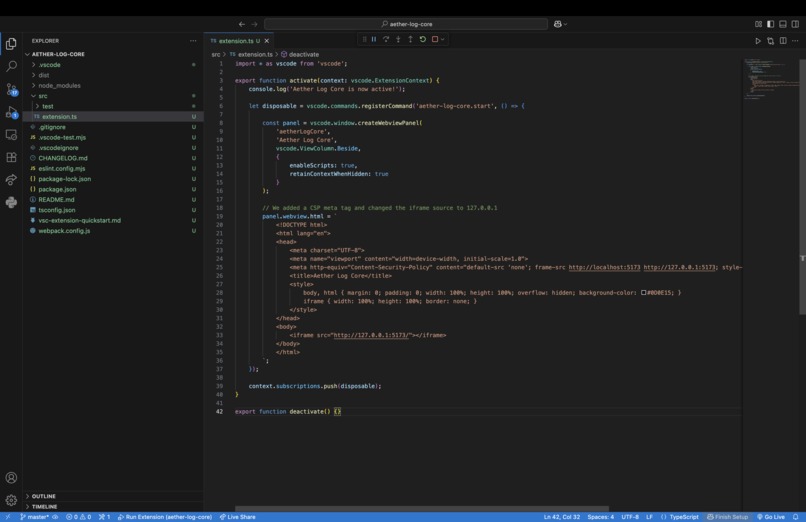This screenshot has height=522, width=806.
Task: Open the Copilot chat menu icon
Action: (558, 24)
